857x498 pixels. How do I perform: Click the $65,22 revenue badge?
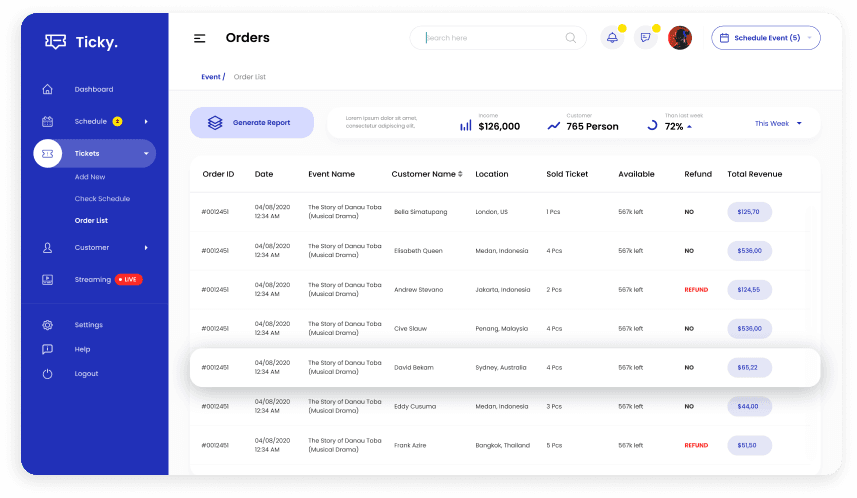[x=749, y=367]
